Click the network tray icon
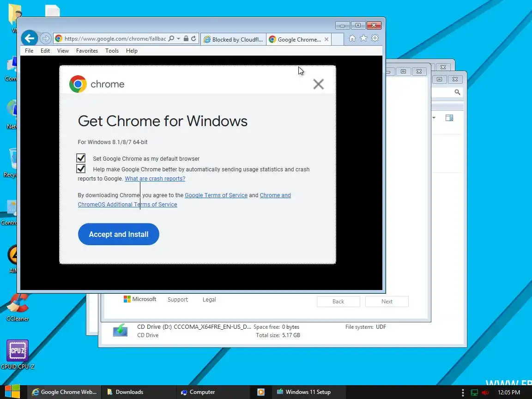The image size is (532, 399). point(474,392)
